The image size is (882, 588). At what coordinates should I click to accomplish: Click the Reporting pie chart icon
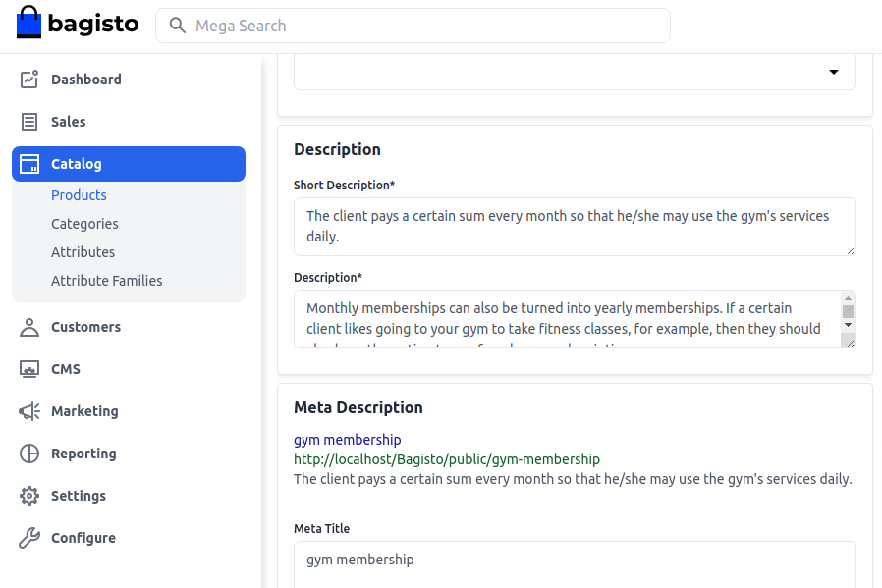click(x=29, y=454)
